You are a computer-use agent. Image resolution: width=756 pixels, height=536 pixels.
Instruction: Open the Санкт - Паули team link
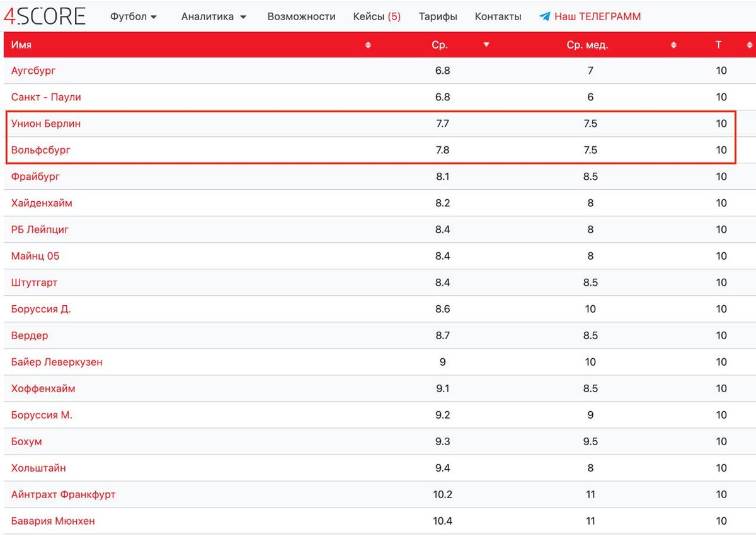pyautogui.click(x=46, y=97)
